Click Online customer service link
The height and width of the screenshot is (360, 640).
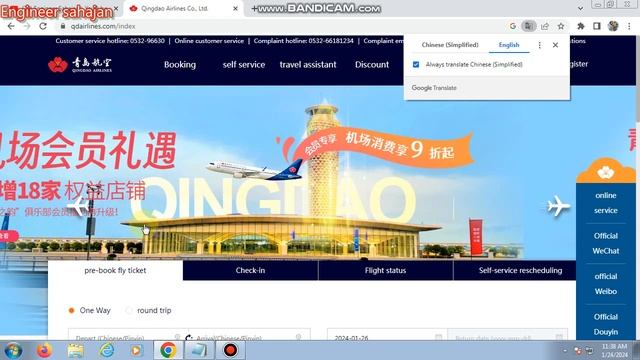click(209, 41)
